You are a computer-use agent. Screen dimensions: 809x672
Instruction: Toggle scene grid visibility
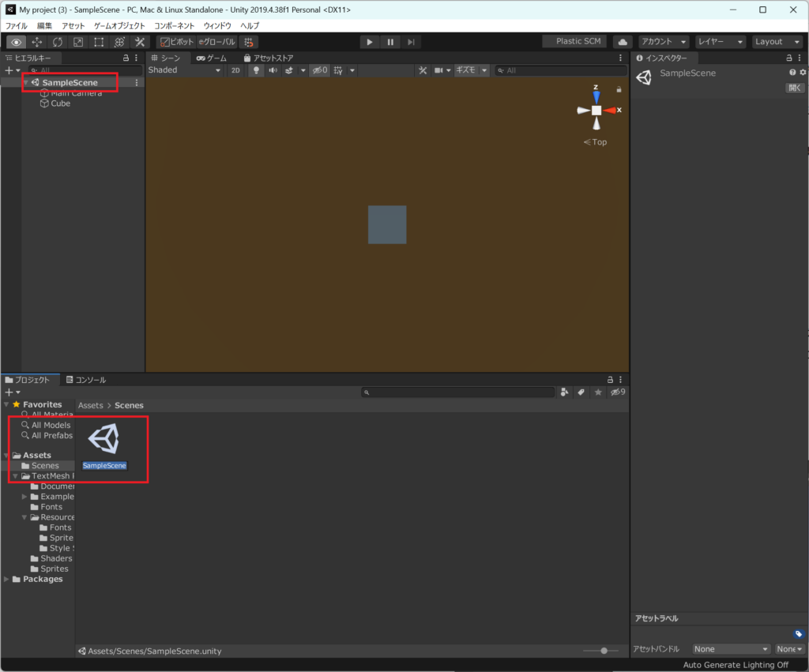338,70
